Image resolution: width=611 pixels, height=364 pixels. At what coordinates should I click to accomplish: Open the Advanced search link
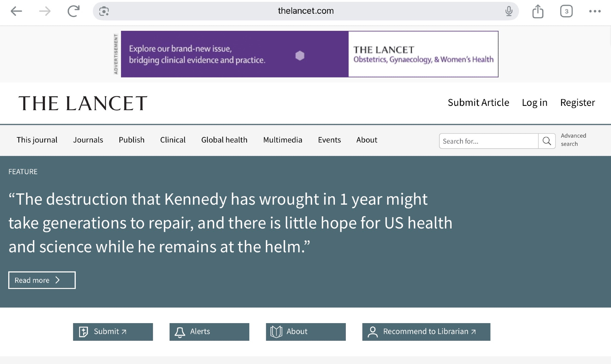pyautogui.click(x=573, y=140)
